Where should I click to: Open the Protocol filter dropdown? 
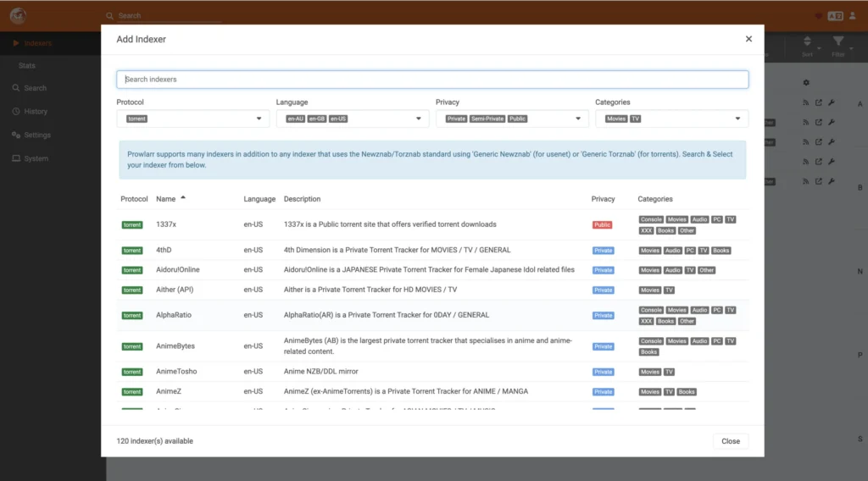(192, 119)
